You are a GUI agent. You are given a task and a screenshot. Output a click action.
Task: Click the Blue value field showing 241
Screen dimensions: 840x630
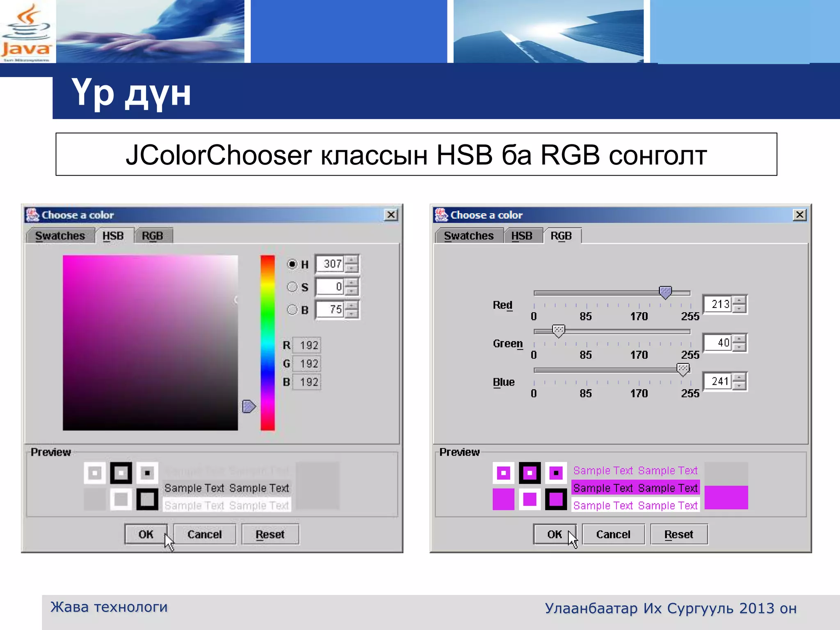pyautogui.click(x=718, y=381)
